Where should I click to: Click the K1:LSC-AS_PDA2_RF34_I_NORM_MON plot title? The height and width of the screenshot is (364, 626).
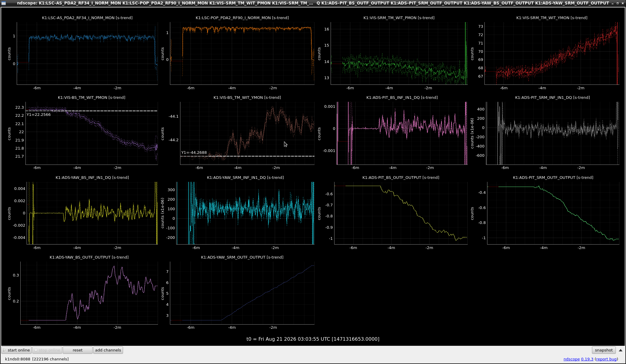[87, 18]
